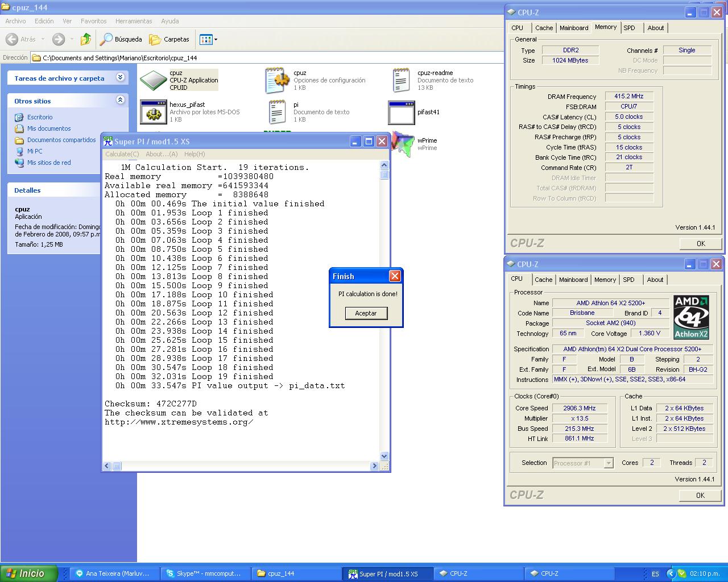Click Super PI horizontal scrollbar left arrow
728x582 pixels.
pyautogui.click(x=107, y=466)
